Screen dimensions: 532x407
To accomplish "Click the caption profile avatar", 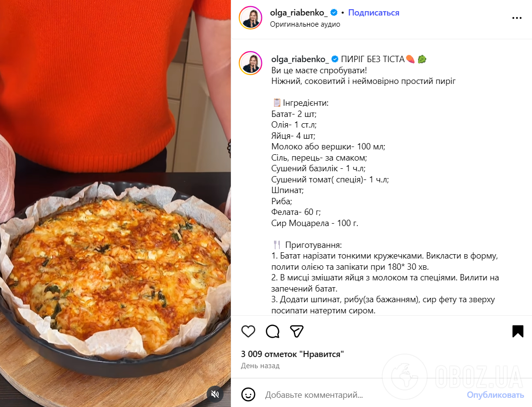I will pyautogui.click(x=251, y=63).
